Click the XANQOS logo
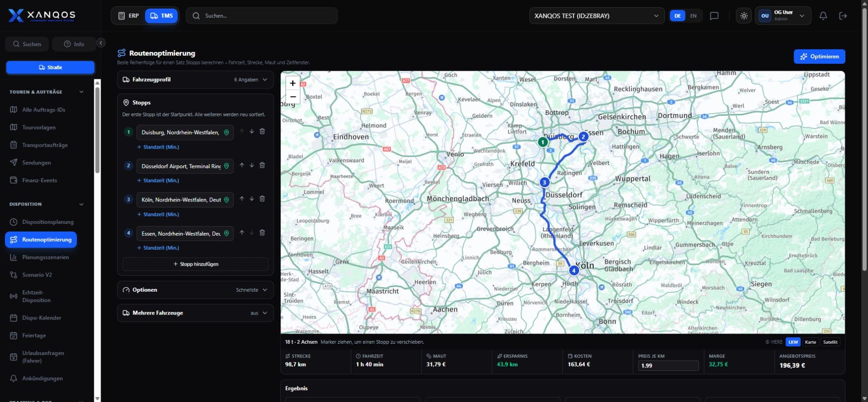868x402 pixels. click(x=42, y=15)
